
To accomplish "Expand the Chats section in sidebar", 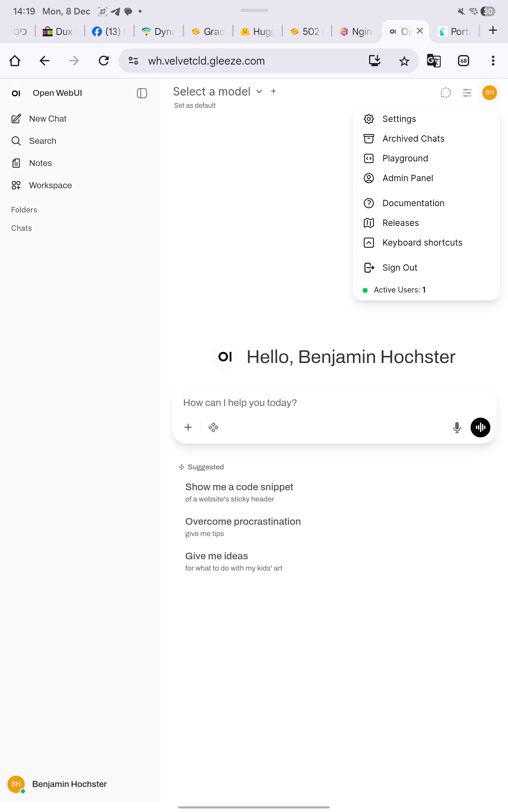I will click(22, 228).
